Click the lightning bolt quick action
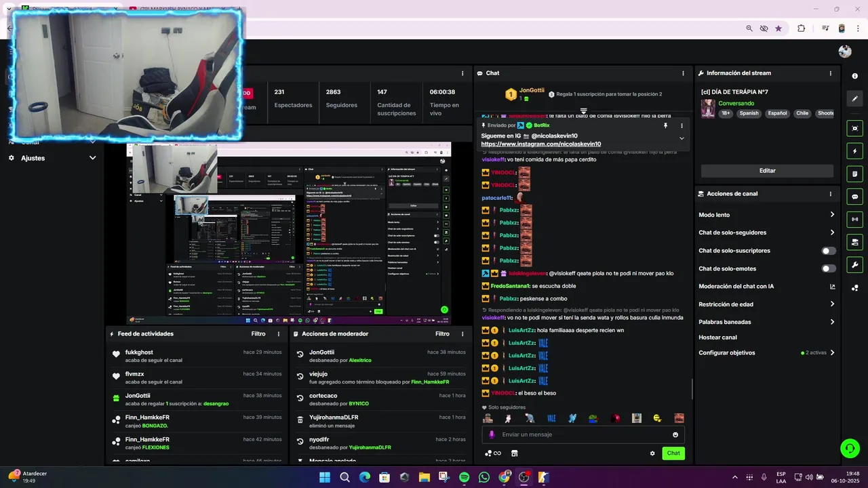The image size is (868, 488). [x=854, y=151]
